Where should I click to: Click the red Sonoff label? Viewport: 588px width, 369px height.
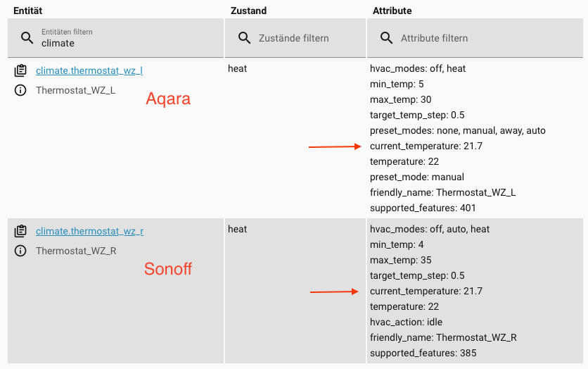[x=168, y=268]
